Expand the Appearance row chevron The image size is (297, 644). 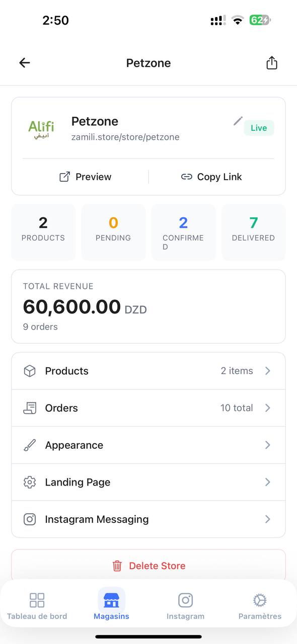[x=267, y=445]
